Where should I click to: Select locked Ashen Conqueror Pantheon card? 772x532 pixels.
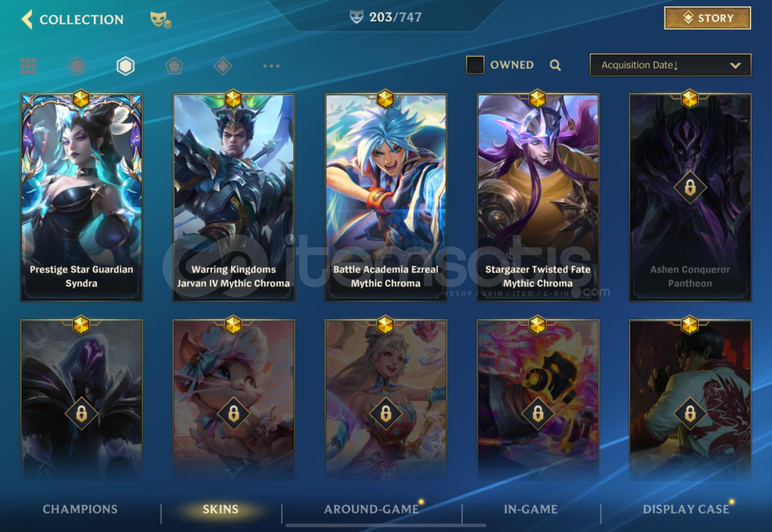pyautogui.click(x=690, y=197)
